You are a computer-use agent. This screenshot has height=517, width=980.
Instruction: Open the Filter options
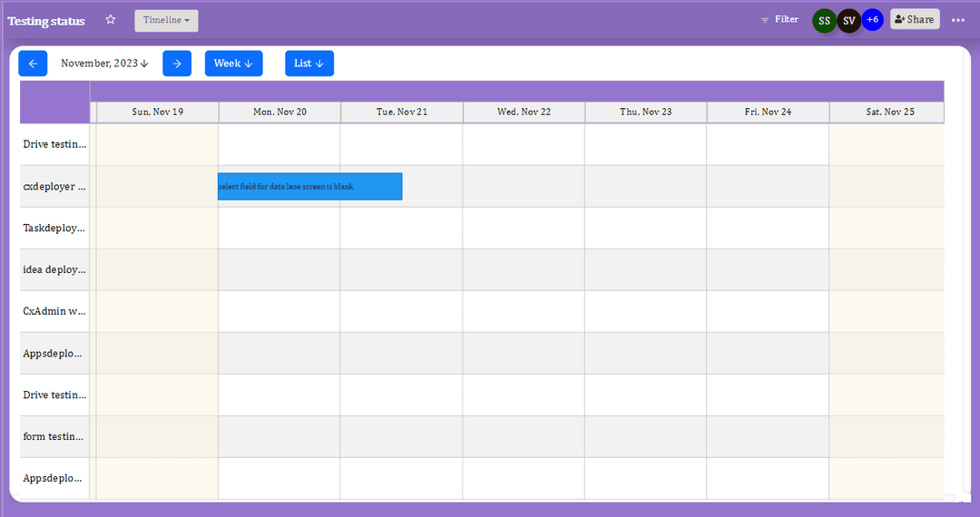tap(779, 20)
